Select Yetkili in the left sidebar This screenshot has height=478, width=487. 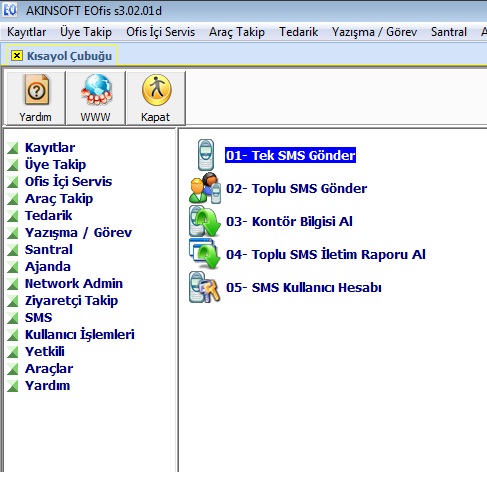point(45,352)
